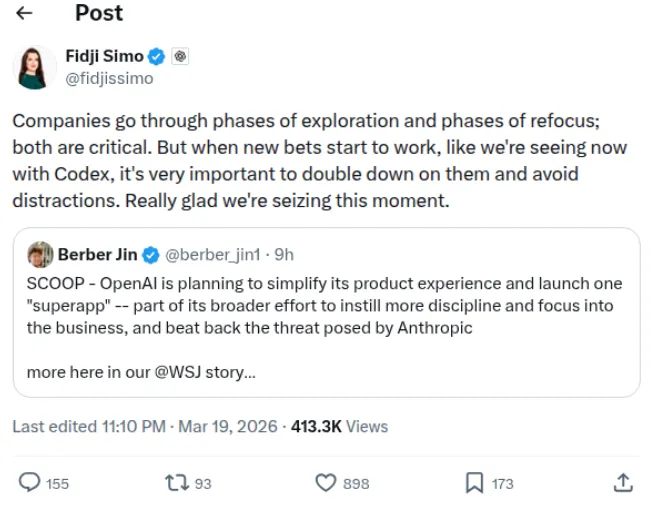Open the @berber_jin1 handle
The height and width of the screenshot is (512, 656).
[211, 254]
